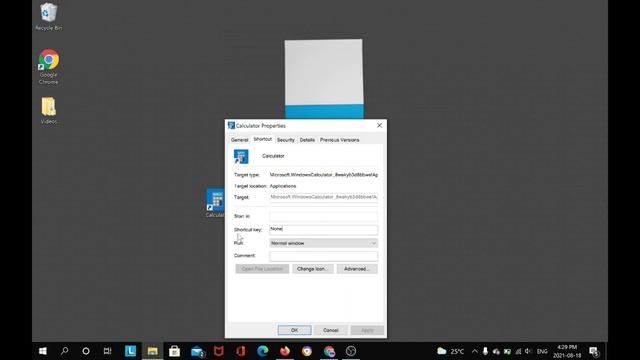Screen dimensions: 640x360
Task: Click the Start in field
Action: tap(324, 216)
